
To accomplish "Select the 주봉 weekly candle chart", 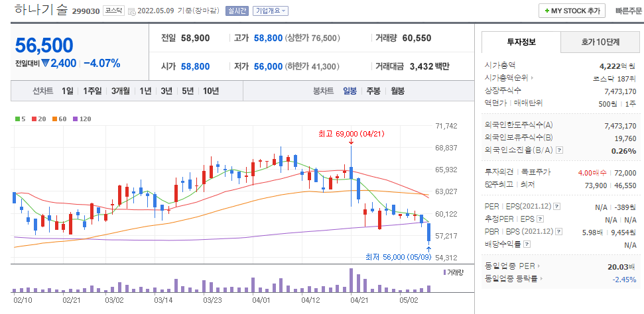I will pyautogui.click(x=374, y=91).
